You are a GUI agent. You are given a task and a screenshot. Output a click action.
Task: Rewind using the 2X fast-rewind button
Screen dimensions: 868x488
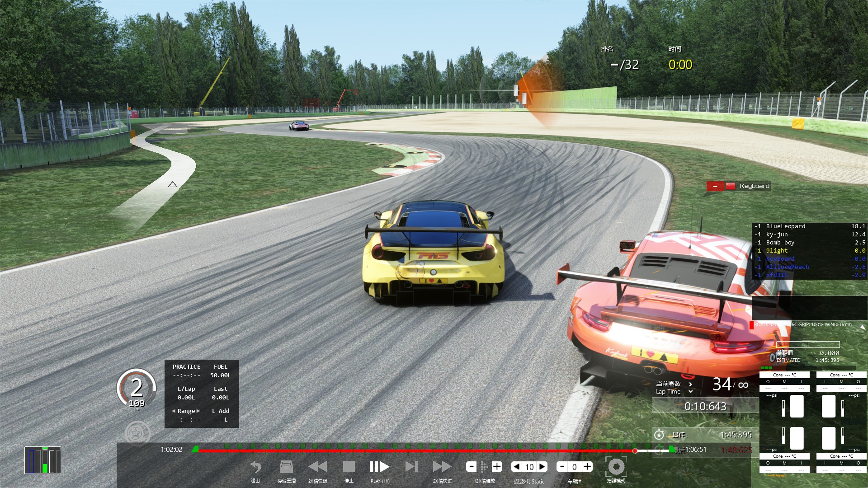317,467
